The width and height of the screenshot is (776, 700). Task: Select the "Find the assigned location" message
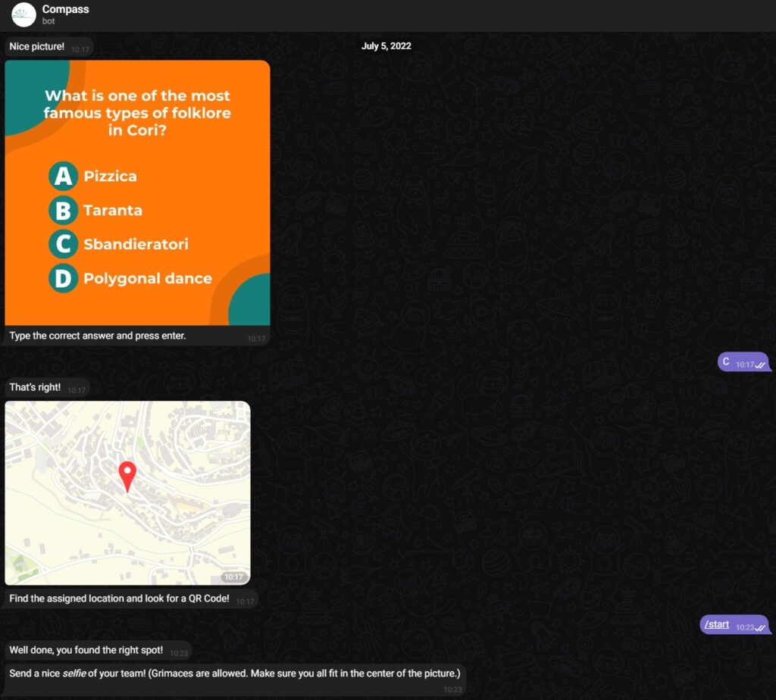[119, 598]
